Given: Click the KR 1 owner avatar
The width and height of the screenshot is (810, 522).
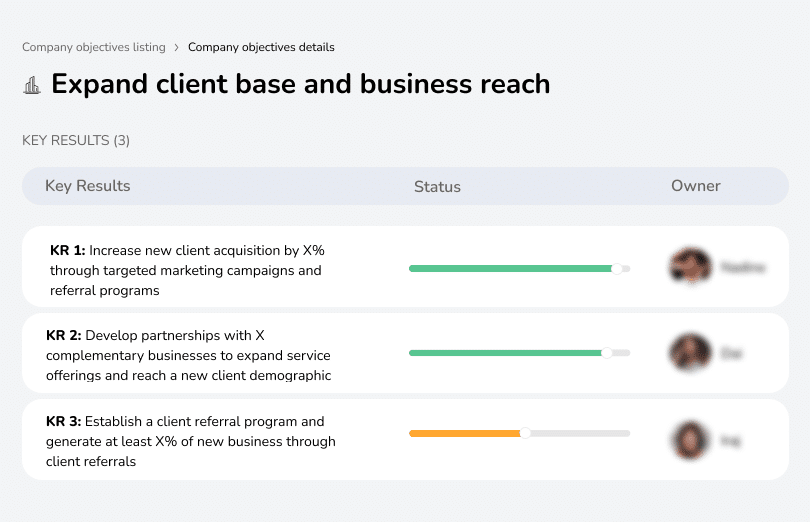Looking at the screenshot, I should pyautogui.click(x=690, y=266).
